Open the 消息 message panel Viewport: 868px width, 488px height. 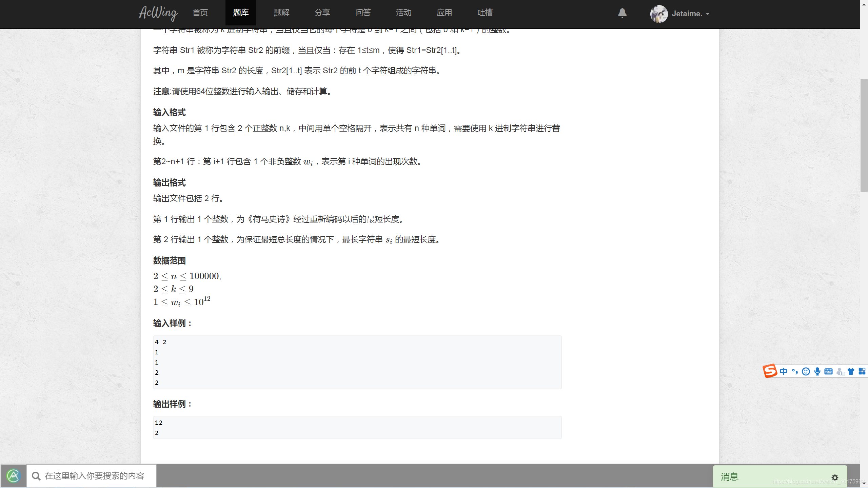pos(729,477)
